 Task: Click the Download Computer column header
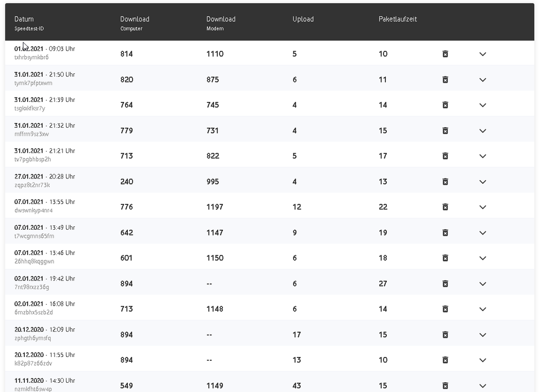click(x=134, y=19)
